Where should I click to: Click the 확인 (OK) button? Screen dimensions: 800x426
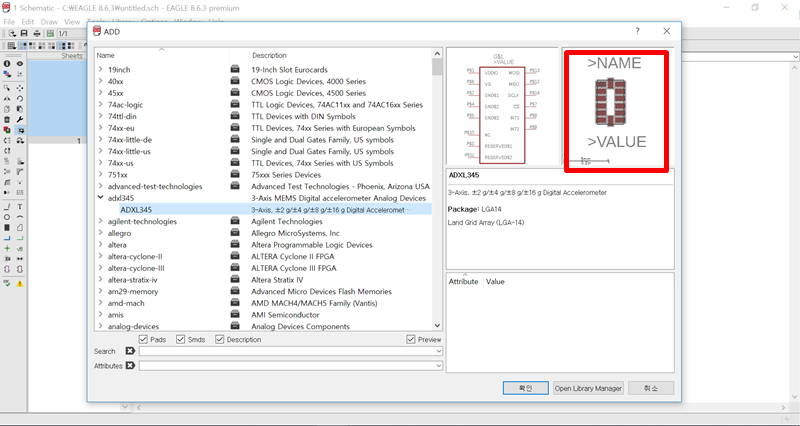[526, 388]
